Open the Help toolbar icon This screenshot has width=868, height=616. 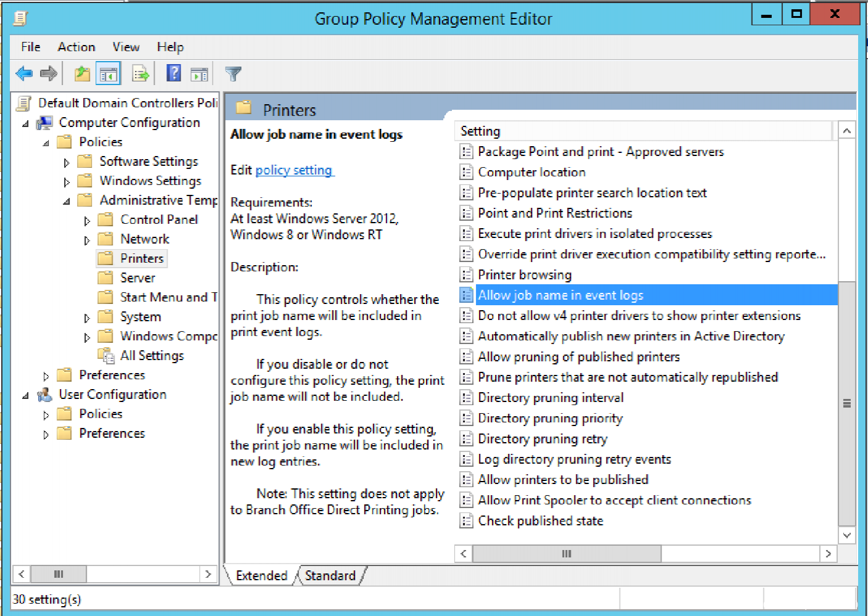(x=174, y=74)
